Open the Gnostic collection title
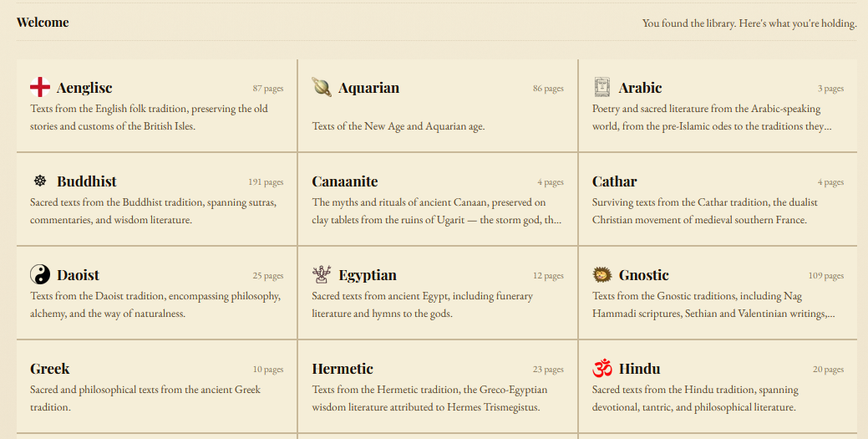This screenshot has height=439, width=868. point(644,275)
